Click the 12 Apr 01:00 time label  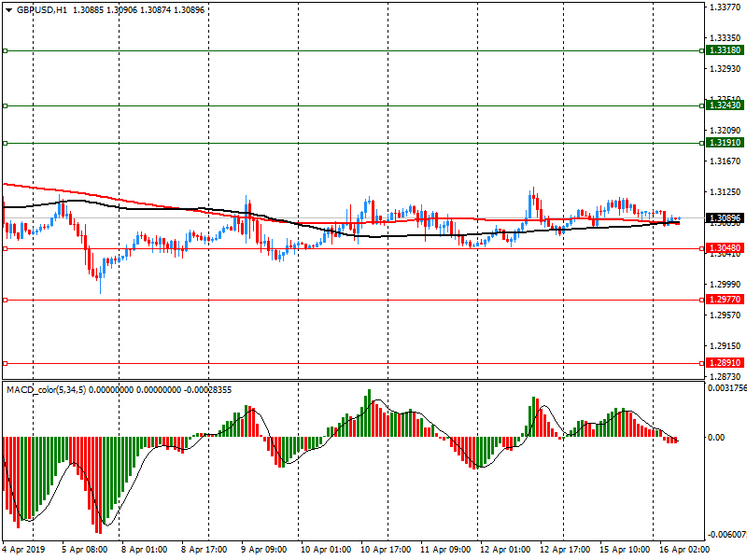tap(504, 550)
